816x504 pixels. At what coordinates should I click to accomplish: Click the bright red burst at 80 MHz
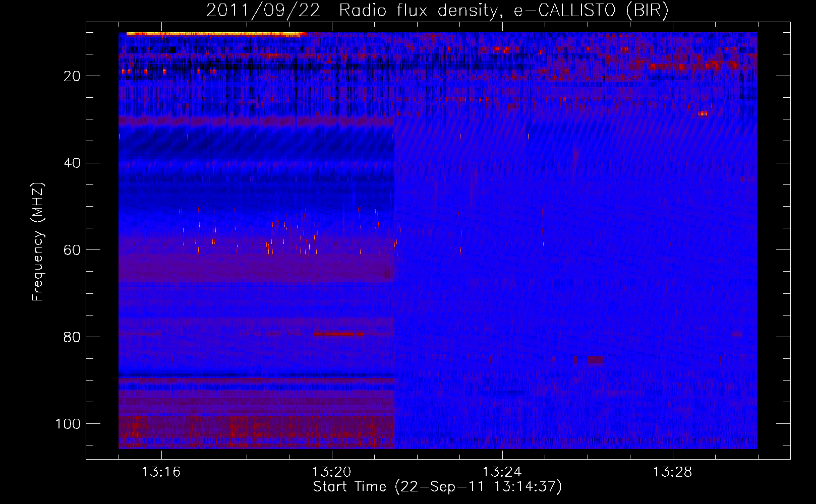(339, 334)
